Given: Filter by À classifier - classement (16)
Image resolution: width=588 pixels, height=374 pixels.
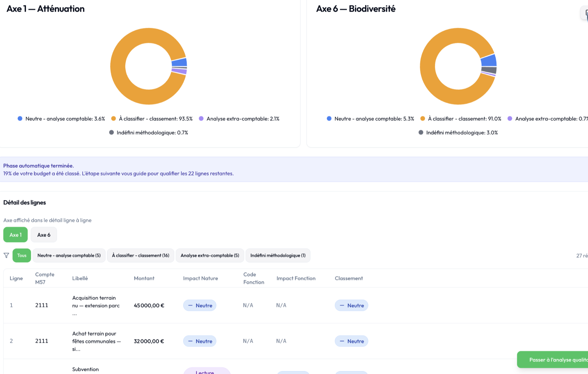Looking at the screenshot, I should click(141, 255).
